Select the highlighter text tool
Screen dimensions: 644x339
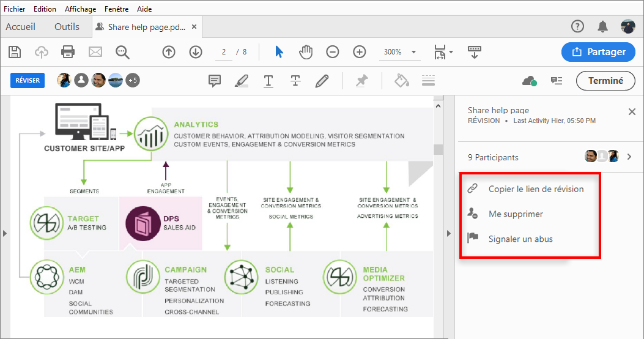click(x=242, y=81)
